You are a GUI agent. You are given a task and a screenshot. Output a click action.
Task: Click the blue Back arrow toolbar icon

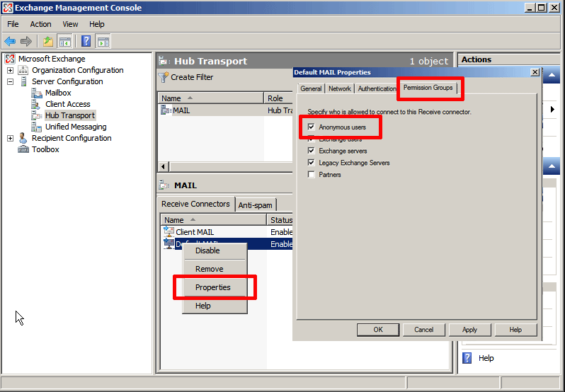pyautogui.click(x=10, y=42)
